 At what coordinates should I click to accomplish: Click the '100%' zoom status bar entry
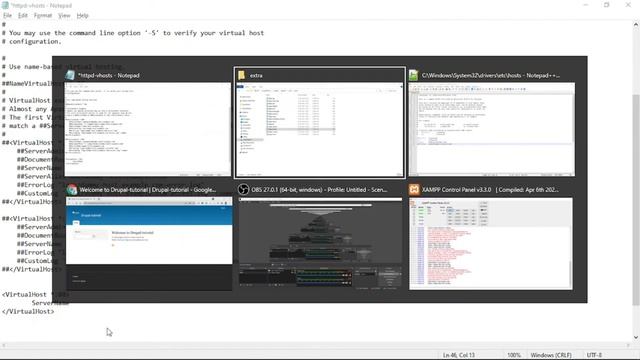click(x=514, y=355)
